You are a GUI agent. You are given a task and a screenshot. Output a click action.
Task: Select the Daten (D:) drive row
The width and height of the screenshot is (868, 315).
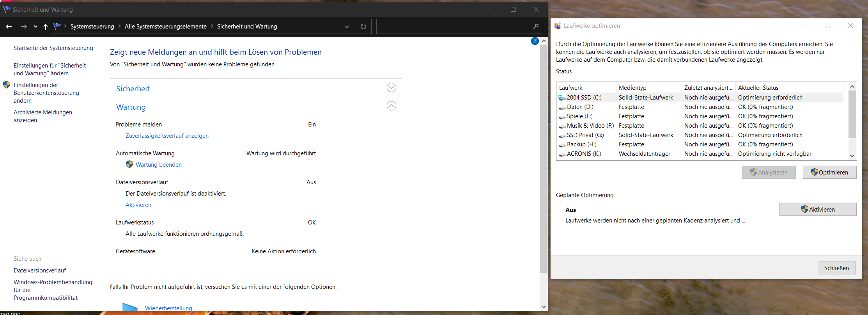[700, 107]
